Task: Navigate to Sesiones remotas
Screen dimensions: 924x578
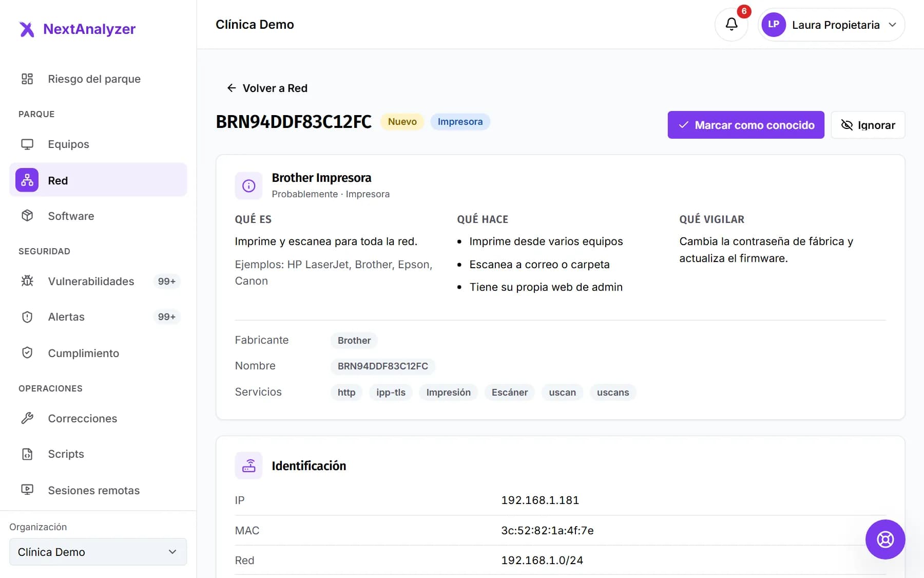Action: point(98,490)
